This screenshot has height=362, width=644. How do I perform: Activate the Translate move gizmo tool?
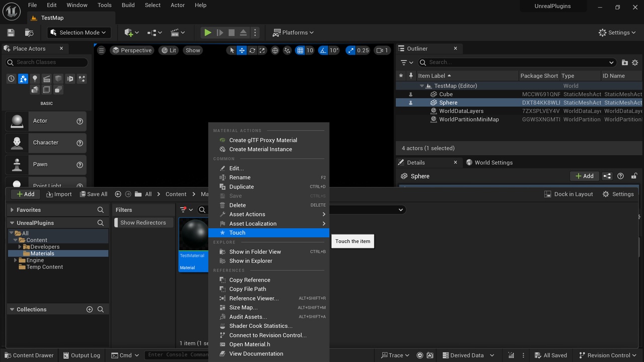coord(242,50)
